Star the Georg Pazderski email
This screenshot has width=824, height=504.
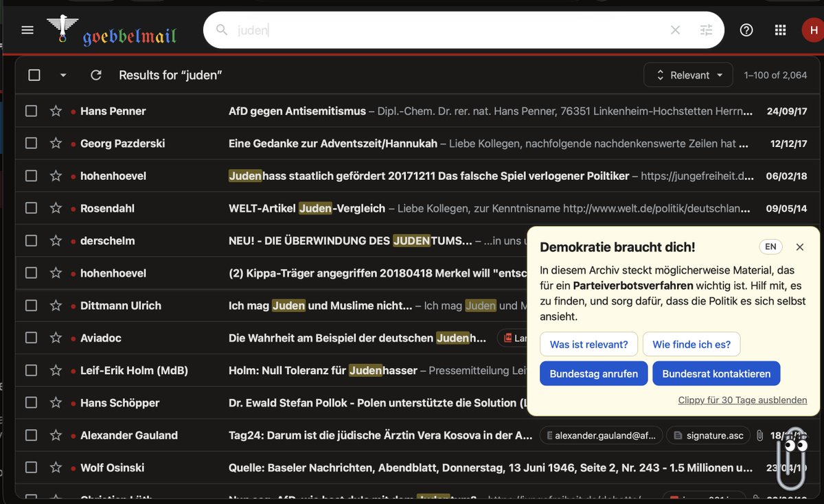coord(56,144)
